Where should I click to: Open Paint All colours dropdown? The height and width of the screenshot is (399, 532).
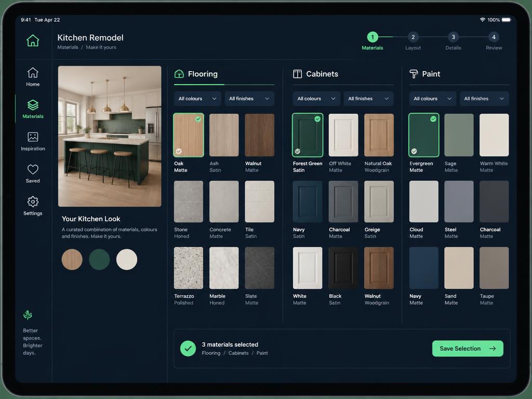tap(433, 98)
